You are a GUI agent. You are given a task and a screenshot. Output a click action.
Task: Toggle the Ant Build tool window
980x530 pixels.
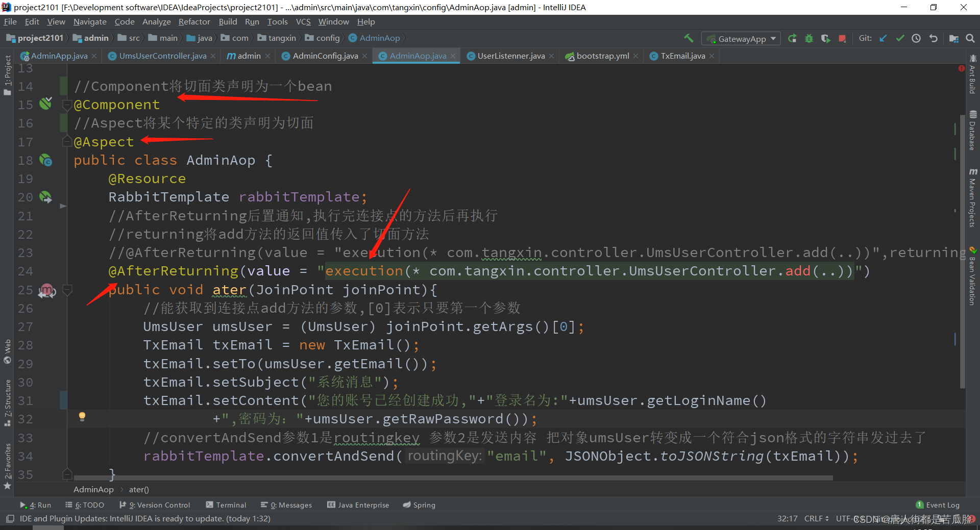tap(973, 74)
